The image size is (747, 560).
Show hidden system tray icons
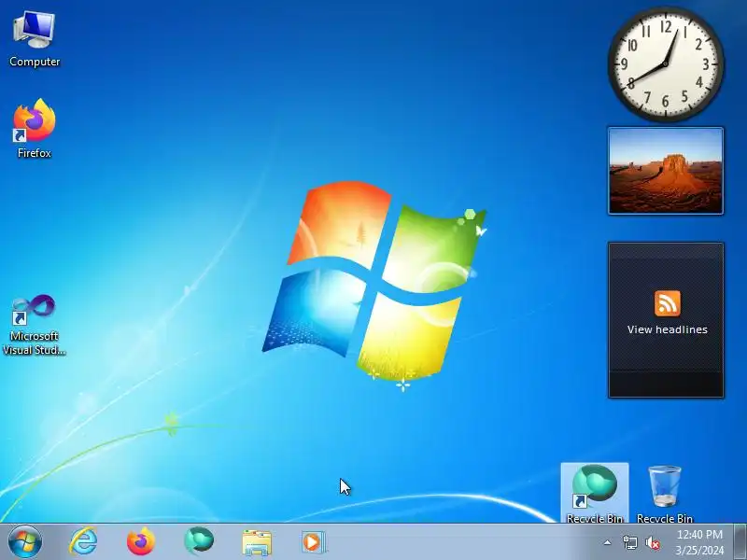pyautogui.click(x=608, y=542)
